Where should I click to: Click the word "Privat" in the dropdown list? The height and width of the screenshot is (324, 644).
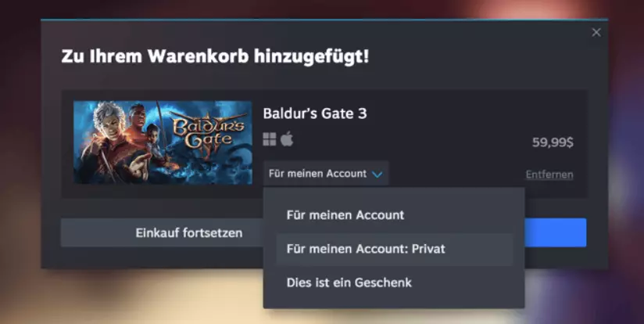428,249
